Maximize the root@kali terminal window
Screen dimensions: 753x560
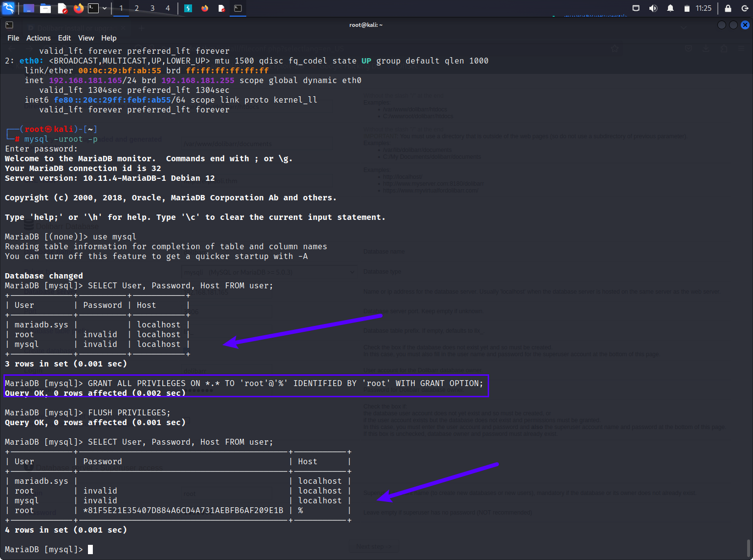[733, 25]
